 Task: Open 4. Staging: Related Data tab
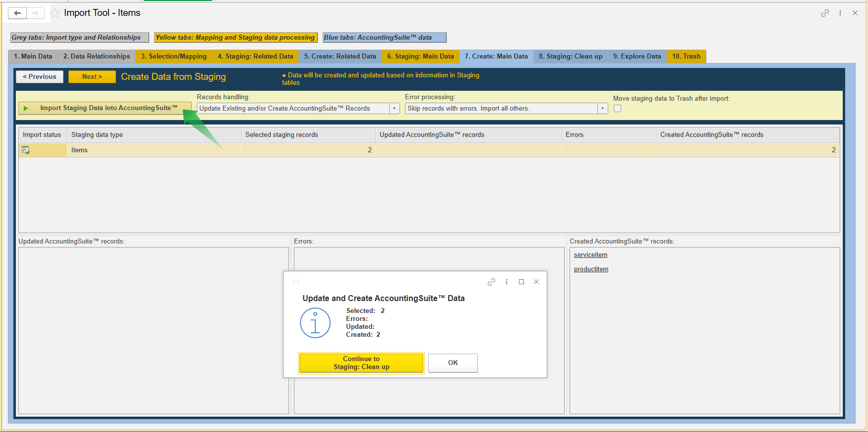point(255,57)
